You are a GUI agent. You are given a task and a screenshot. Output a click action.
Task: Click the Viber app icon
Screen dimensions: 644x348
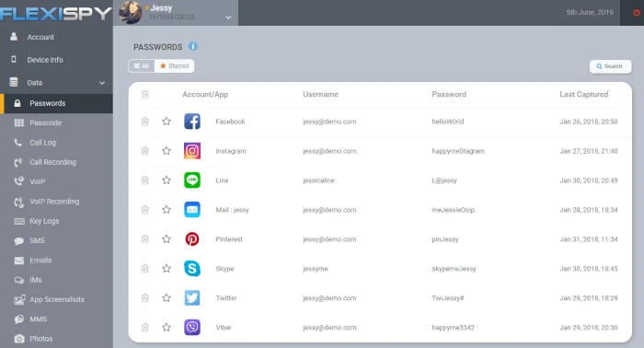(x=191, y=328)
